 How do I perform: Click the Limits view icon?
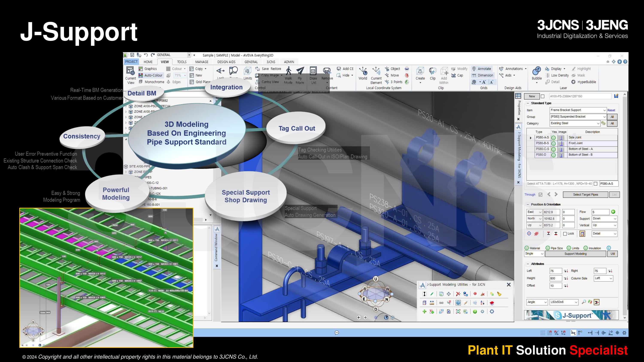point(248,71)
